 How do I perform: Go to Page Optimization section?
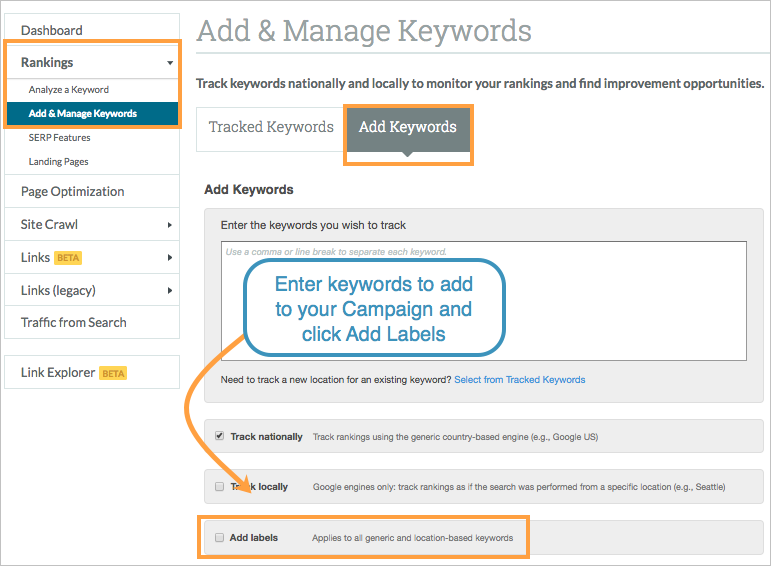tap(73, 192)
